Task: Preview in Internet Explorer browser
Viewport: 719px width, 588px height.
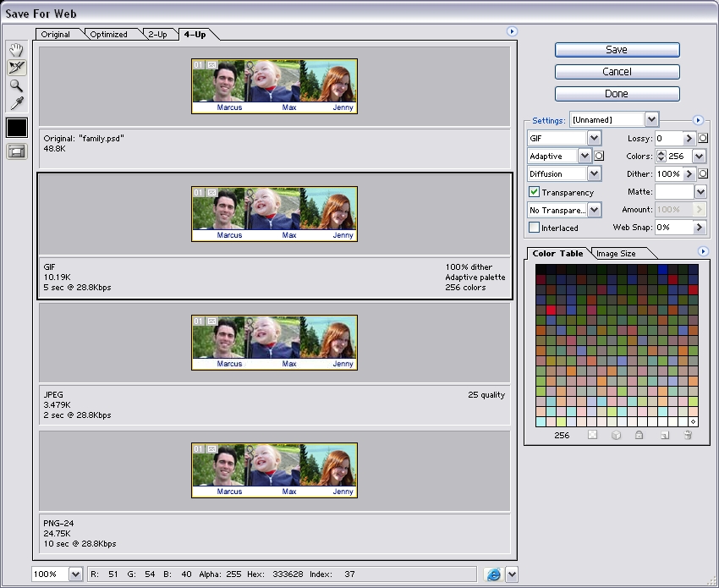Action: click(x=493, y=574)
